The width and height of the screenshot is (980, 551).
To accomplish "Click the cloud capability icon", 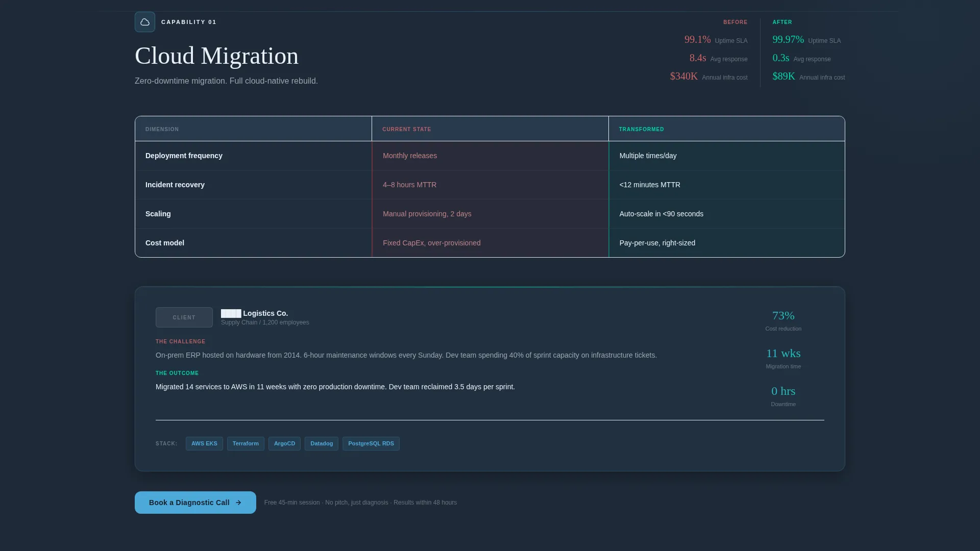I will 145,22.
